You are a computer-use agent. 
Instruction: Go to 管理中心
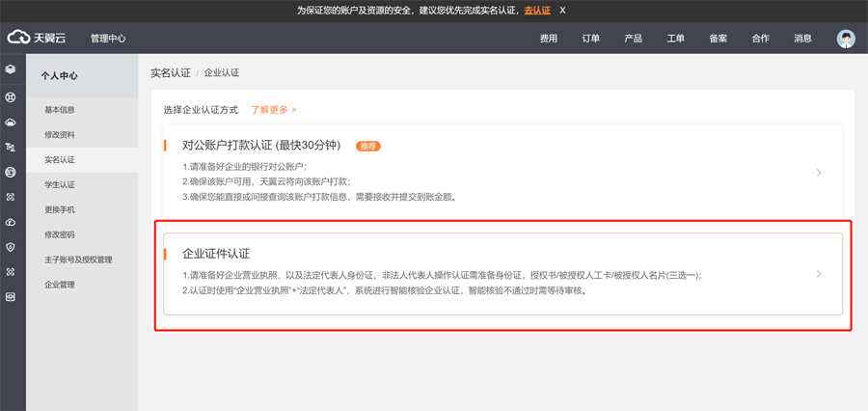click(x=108, y=39)
